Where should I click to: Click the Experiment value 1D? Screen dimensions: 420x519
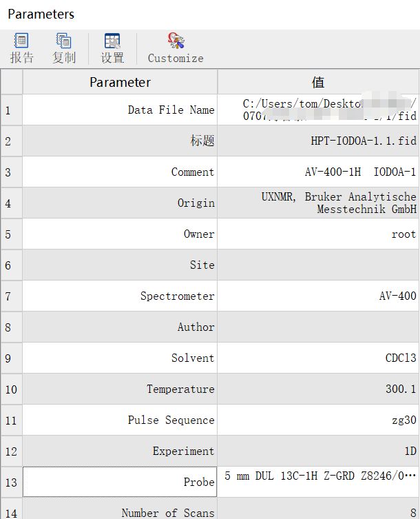point(409,451)
